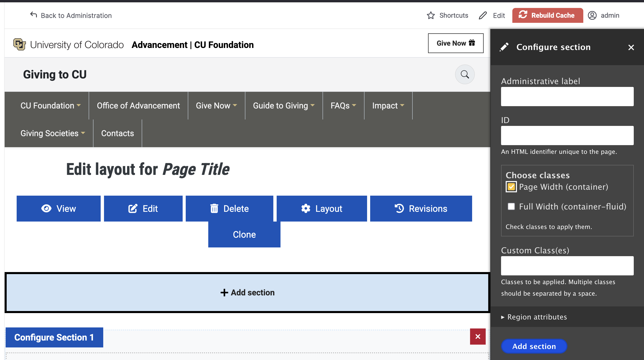644x360 pixels.
Task: Click the pencil Edit toolbar icon
Action: tap(483, 15)
